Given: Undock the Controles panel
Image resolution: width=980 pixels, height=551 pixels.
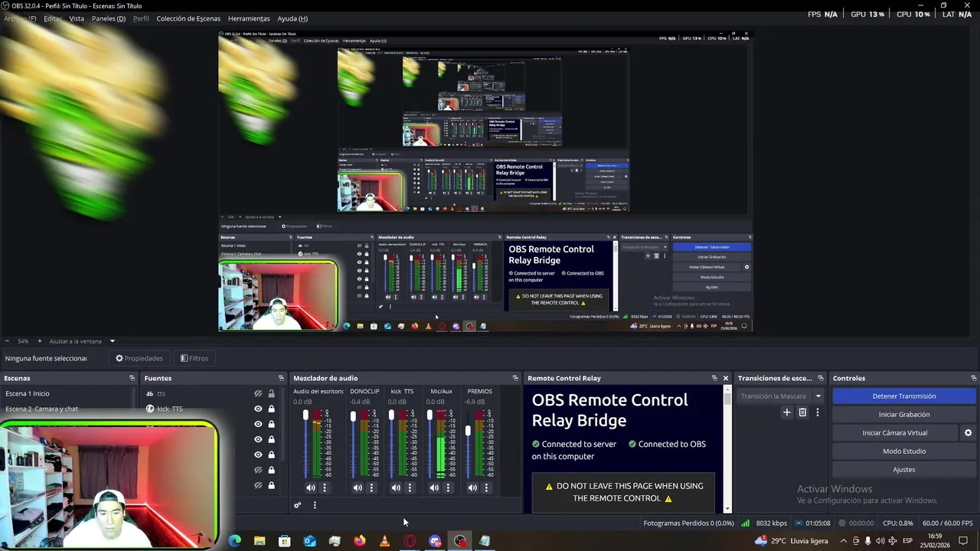Looking at the screenshot, I should (x=974, y=378).
